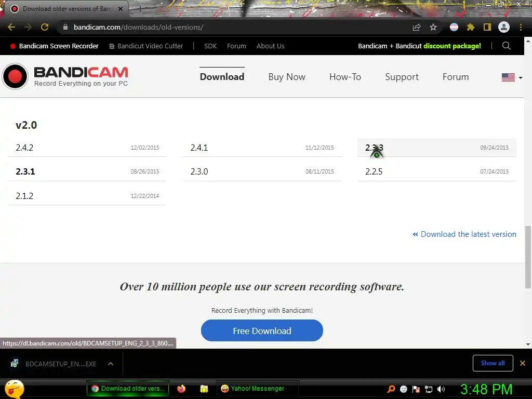The image size is (532, 399).
Task: Switch to Yahoo! Messenger taskbar button
Action: click(257, 389)
